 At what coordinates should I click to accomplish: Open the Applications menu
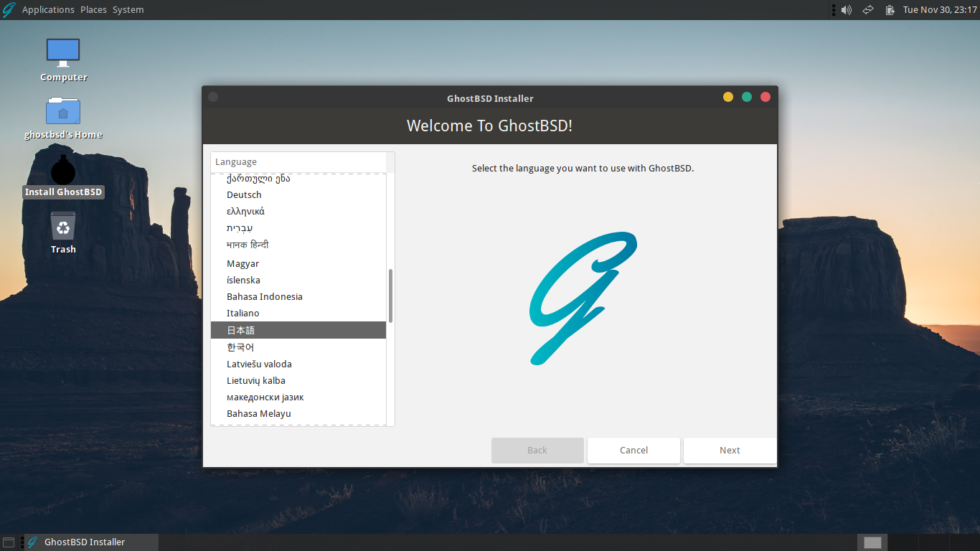pos(48,10)
